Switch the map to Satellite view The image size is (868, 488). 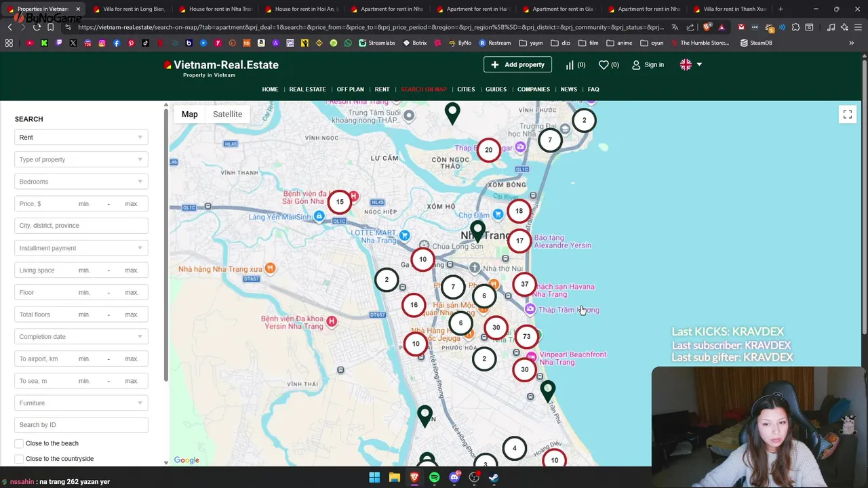(227, 115)
